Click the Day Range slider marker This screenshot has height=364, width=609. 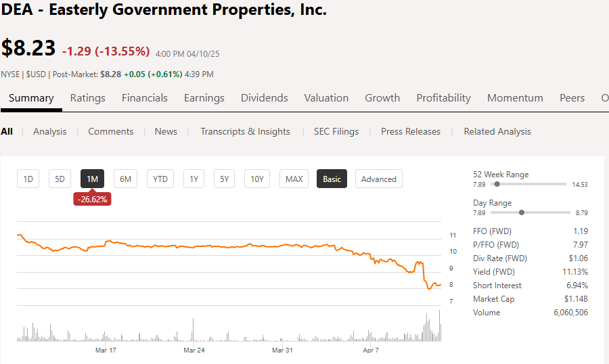pyautogui.click(x=522, y=212)
